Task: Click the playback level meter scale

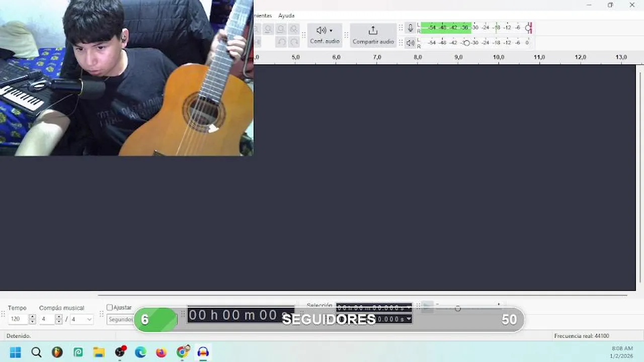Action: 478,43
